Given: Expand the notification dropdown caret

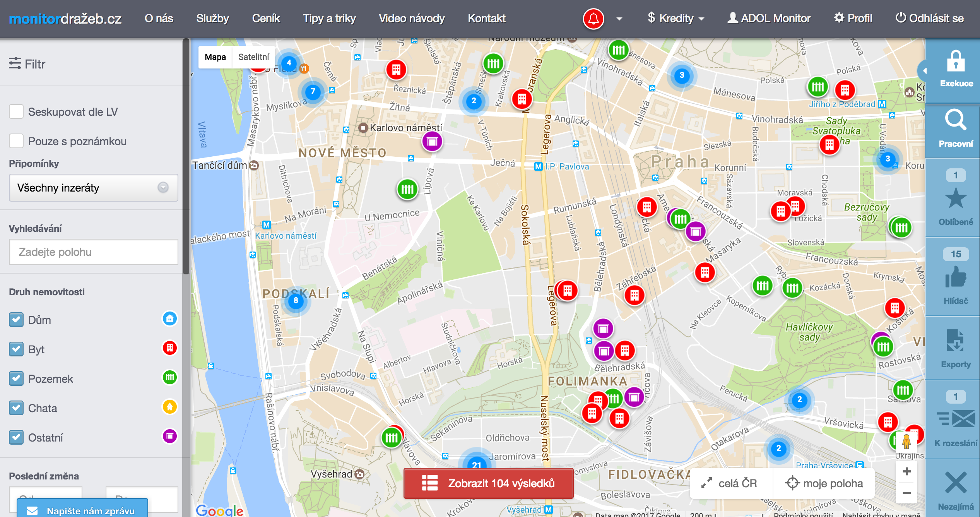Looking at the screenshot, I should pyautogui.click(x=619, y=19).
